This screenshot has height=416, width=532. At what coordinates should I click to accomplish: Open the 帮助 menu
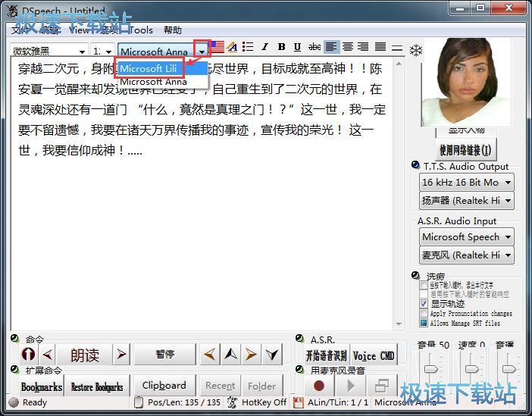pyautogui.click(x=173, y=30)
